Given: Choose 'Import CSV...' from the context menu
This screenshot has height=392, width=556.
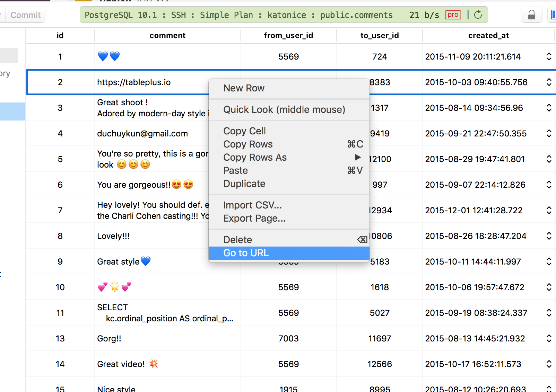Looking at the screenshot, I should point(253,205).
